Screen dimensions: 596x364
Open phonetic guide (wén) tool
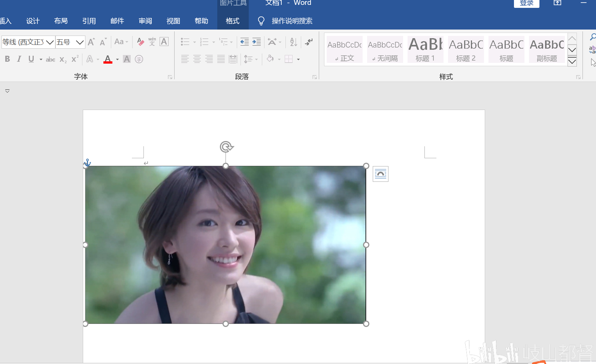(152, 42)
